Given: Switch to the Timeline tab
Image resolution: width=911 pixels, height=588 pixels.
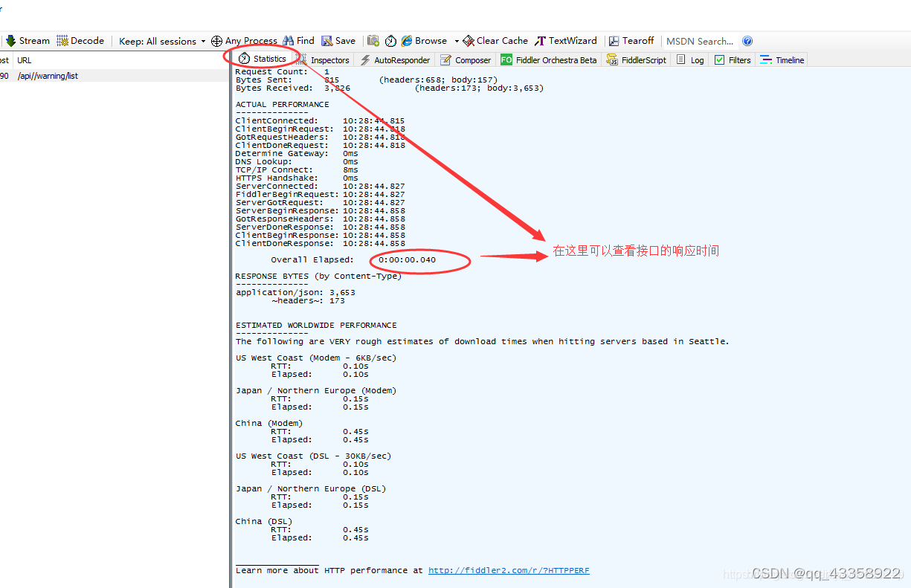Looking at the screenshot, I should 782,60.
